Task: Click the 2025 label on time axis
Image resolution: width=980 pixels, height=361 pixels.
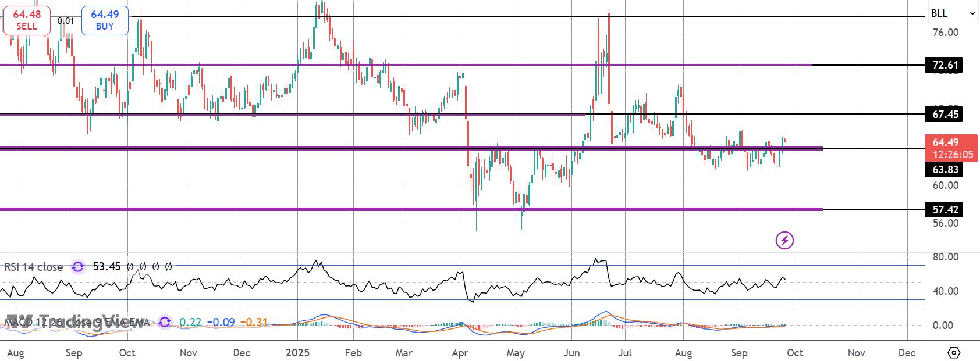Action: click(x=298, y=353)
